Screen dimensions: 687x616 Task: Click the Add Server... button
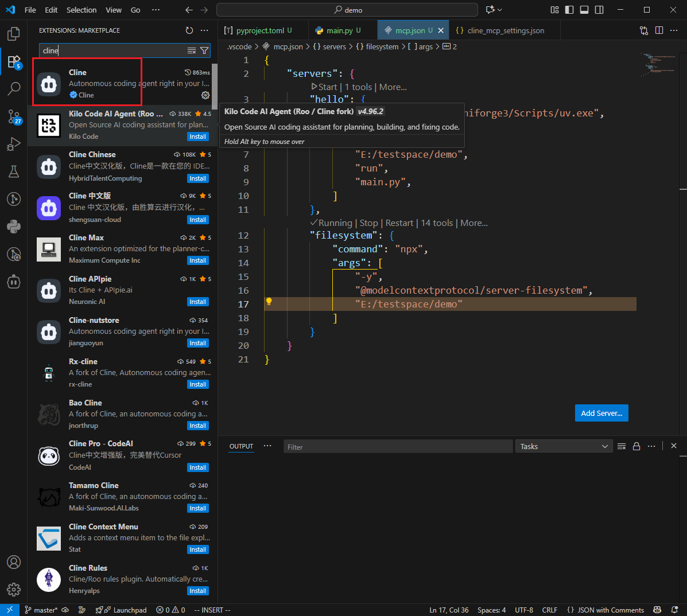601,413
